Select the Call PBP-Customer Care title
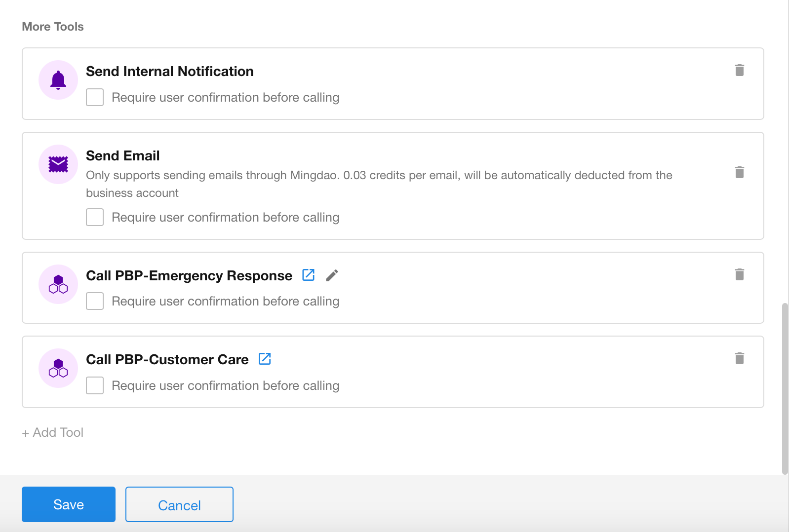 (x=167, y=360)
